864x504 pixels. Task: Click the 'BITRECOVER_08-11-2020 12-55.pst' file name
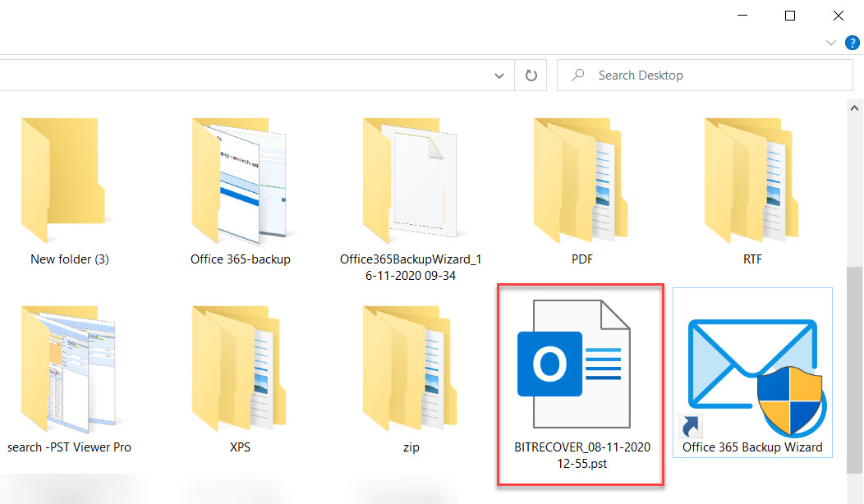coord(581,456)
